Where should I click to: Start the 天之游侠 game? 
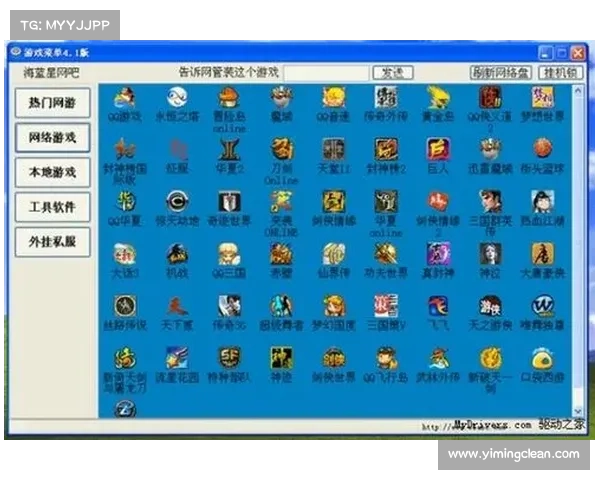pos(490,306)
